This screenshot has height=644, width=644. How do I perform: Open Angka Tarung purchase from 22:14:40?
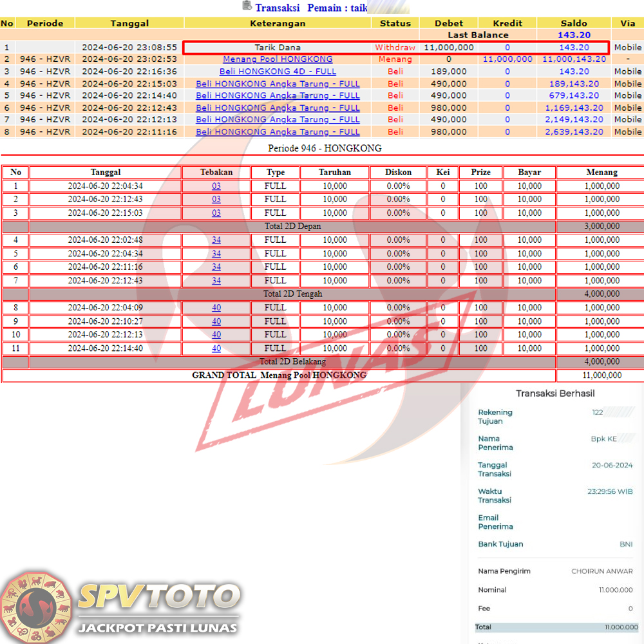pos(278,95)
